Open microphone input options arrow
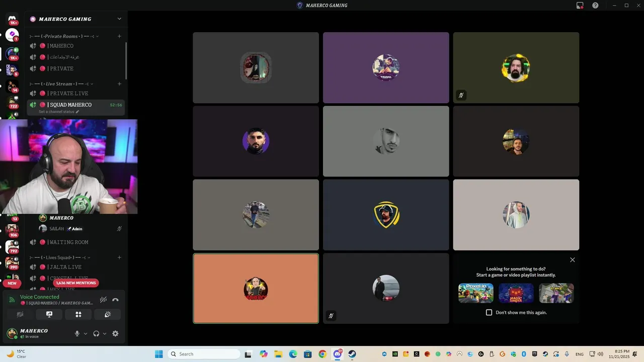Viewport: 644px width, 362px height. pos(85,333)
